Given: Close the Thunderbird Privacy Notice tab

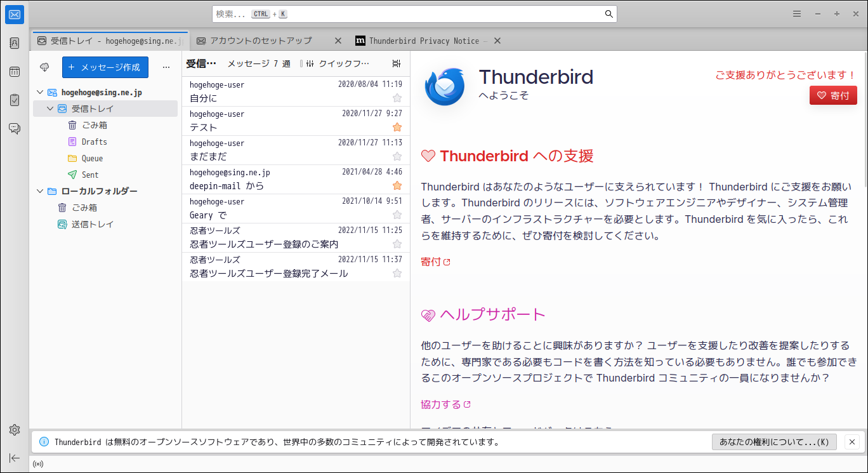Looking at the screenshot, I should (497, 41).
